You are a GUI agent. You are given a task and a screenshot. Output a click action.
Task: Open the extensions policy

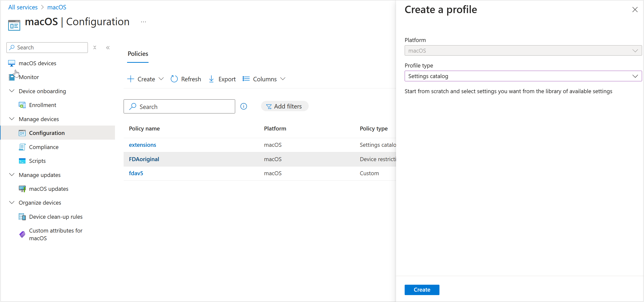(142, 145)
